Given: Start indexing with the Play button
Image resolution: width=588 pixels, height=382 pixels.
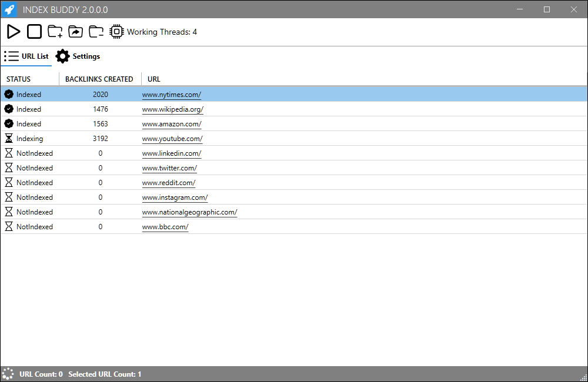Looking at the screenshot, I should click(x=13, y=31).
